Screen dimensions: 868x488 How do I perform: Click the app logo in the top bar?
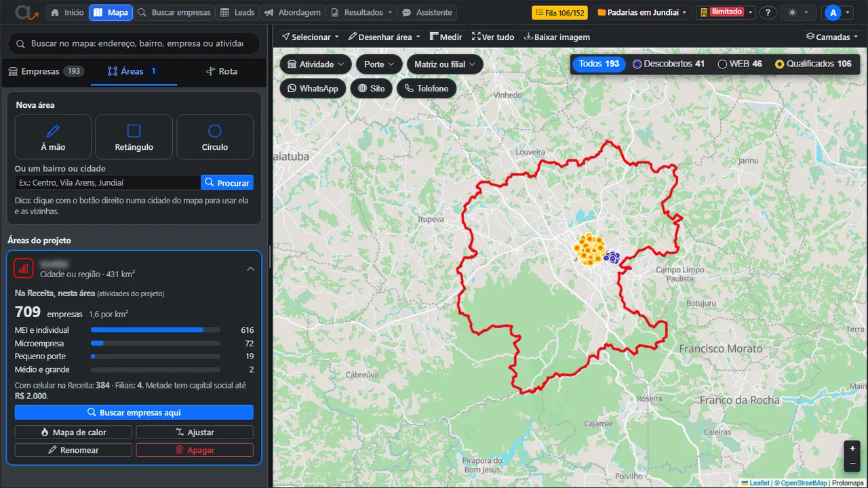[26, 12]
